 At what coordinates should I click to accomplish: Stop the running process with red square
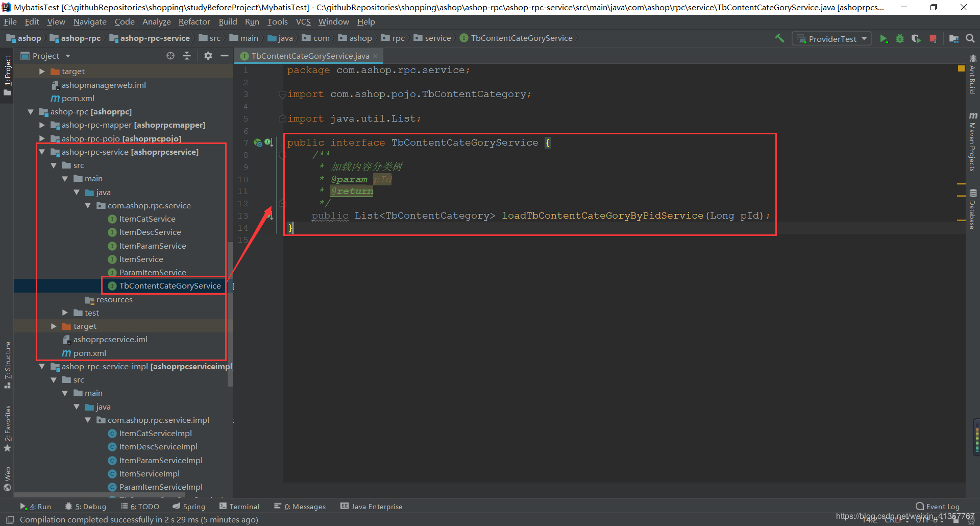pos(933,39)
